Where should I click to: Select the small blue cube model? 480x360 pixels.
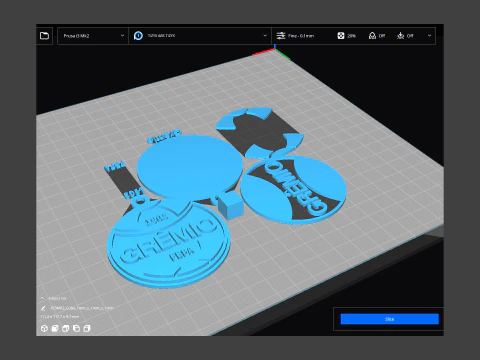point(230,205)
